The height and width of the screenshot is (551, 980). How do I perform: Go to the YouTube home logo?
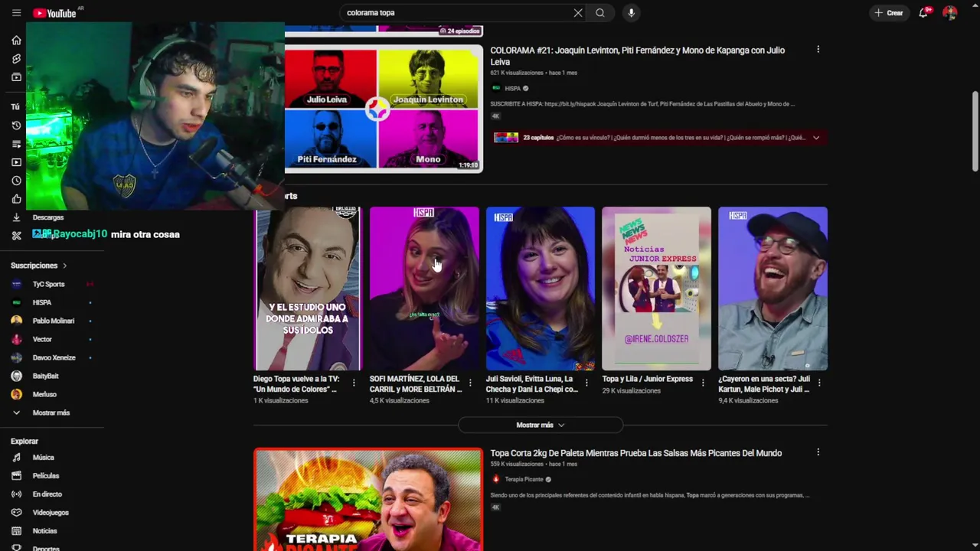[x=55, y=13]
